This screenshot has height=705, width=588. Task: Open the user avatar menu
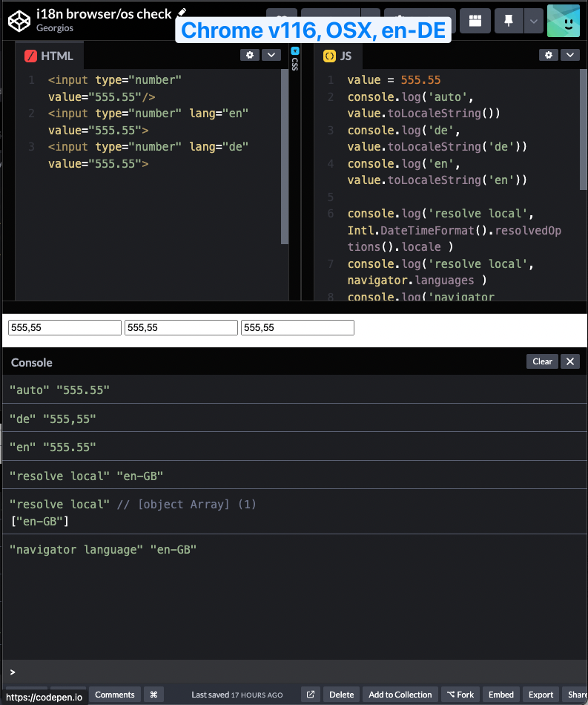pos(564,21)
